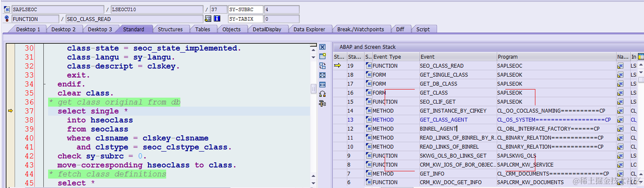
Task: Open the Break./Watchpoints tab
Action: tap(361, 29)
